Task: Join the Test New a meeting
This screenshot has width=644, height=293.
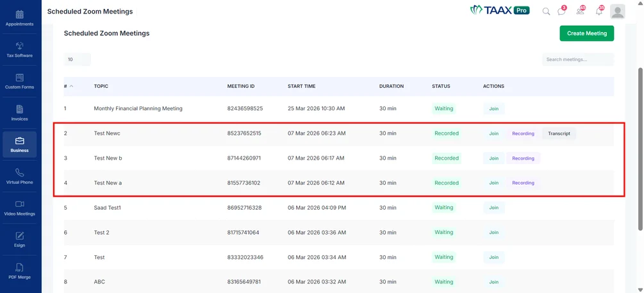Action: click(x=493, y=183)
